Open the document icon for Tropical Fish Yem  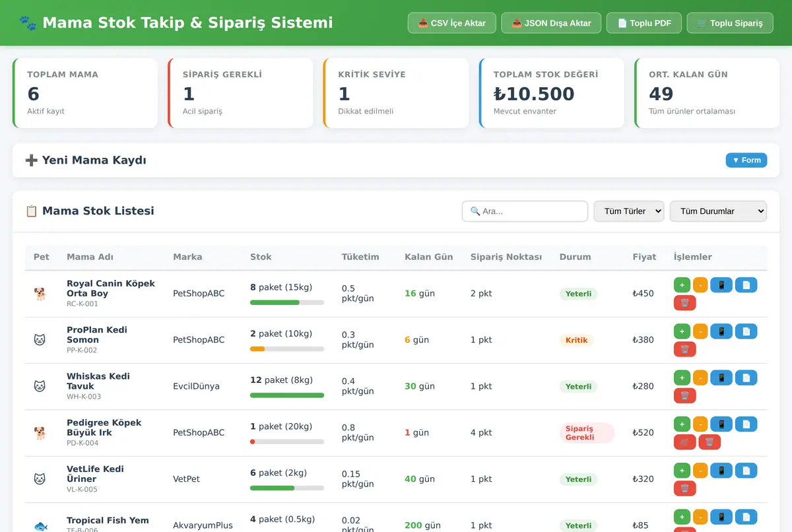click(x=746, y=517)
